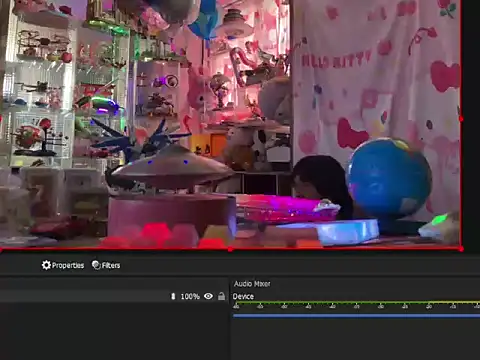Toggle the source lock icon
This screenshot has width=480, height=360.
(221, 296)
